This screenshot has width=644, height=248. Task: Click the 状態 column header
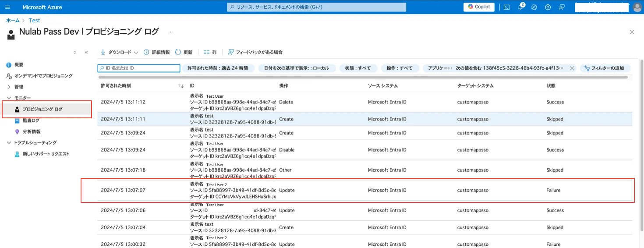(x=551, y=86)
